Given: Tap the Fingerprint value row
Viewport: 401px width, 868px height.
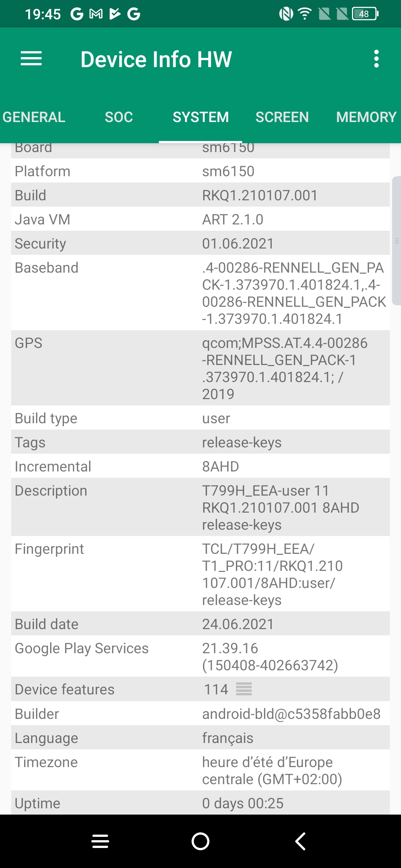Looking at the screenshot, I should tap(200, 574).
